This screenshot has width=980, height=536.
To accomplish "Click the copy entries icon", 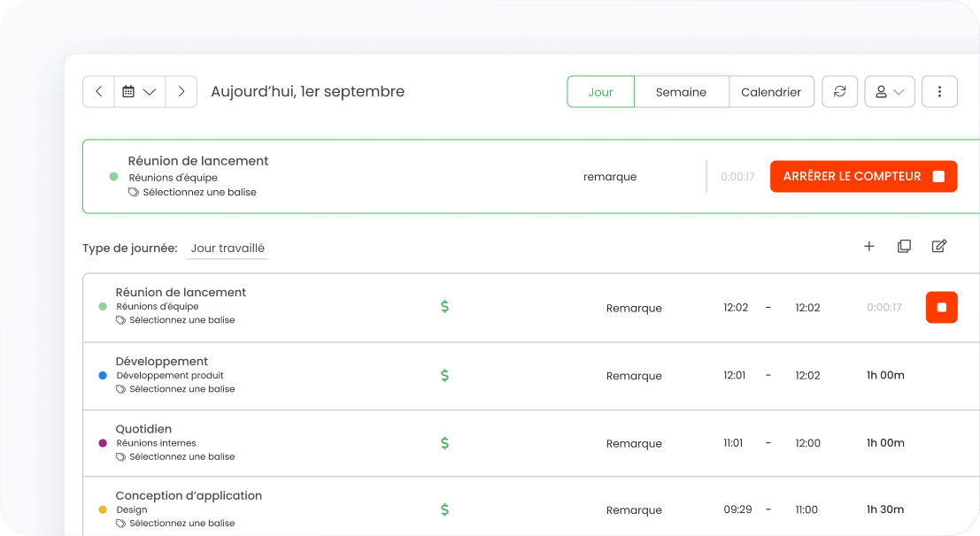I will pyautogui.click(x=904, y=246).
